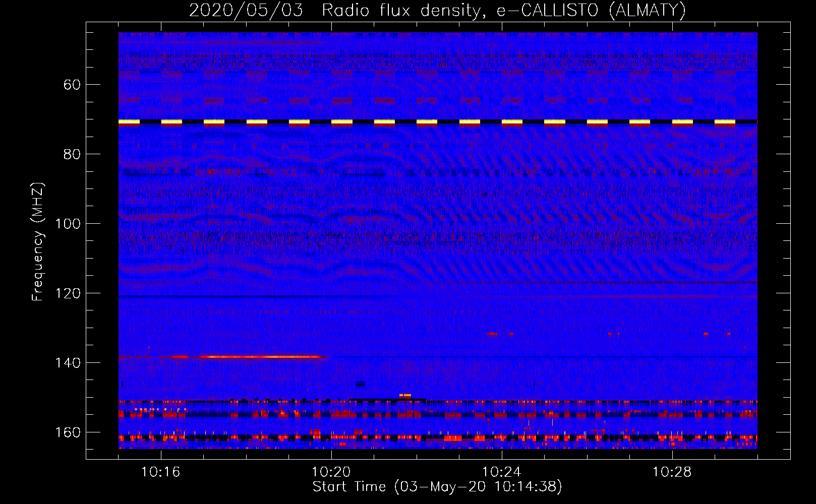Click the 60 MHz frequency tick label
This screenshot has width=816, height=504.
click(x=72, y=85)
